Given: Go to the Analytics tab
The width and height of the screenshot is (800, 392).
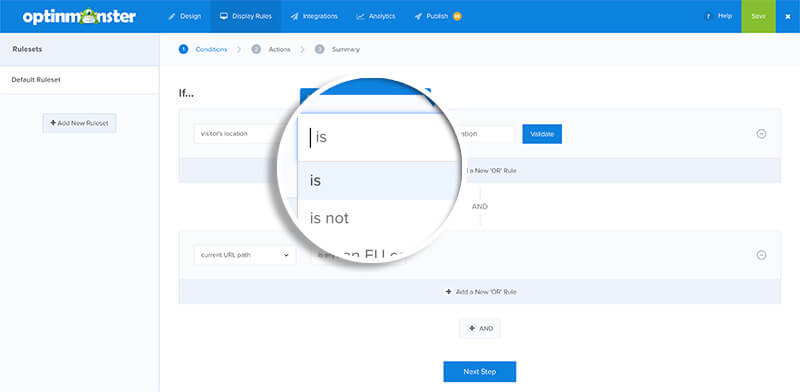Looking at the screenshot, I should (x=376, y=16).
